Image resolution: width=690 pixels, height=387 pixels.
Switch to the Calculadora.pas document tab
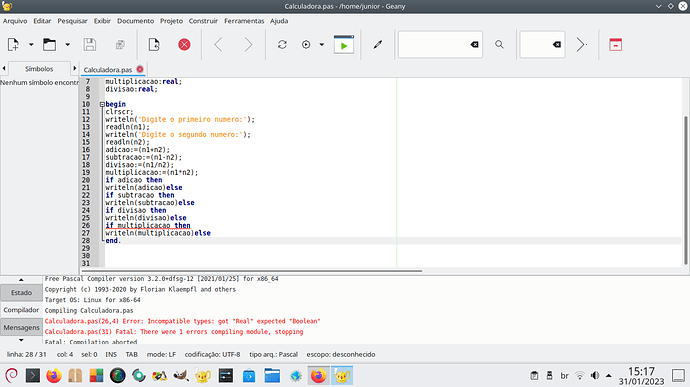click(108, 70)
